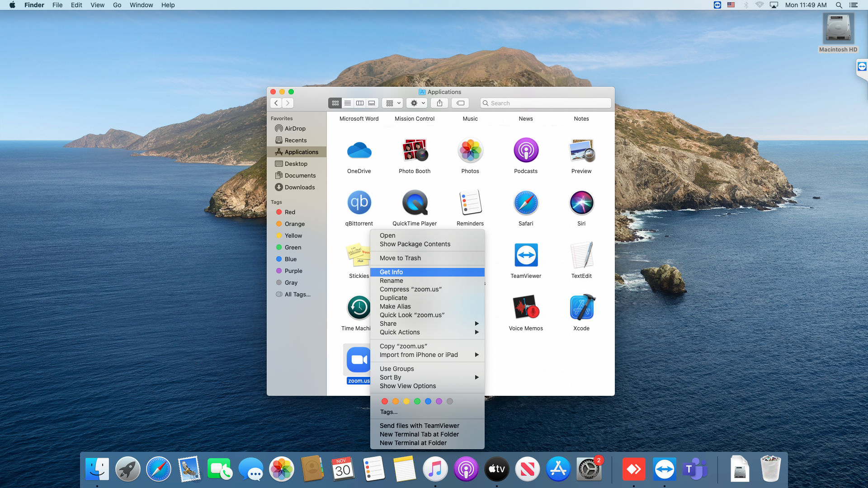
Task: Switch to column view
Action: point(360,103)
